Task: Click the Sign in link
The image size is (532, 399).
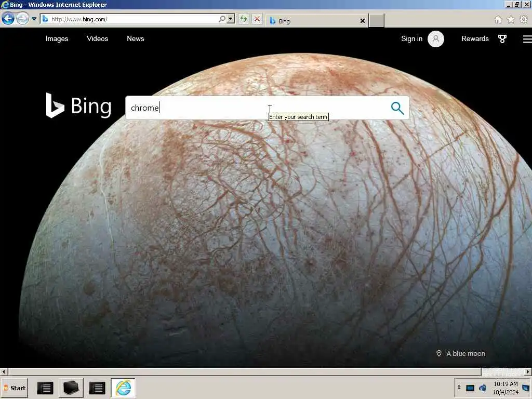Action: coord(411,38)
